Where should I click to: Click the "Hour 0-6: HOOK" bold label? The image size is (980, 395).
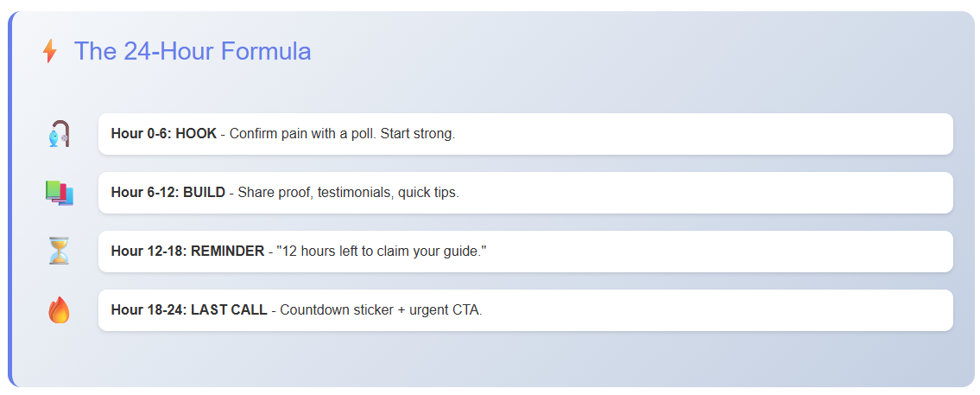coord(164,134)
